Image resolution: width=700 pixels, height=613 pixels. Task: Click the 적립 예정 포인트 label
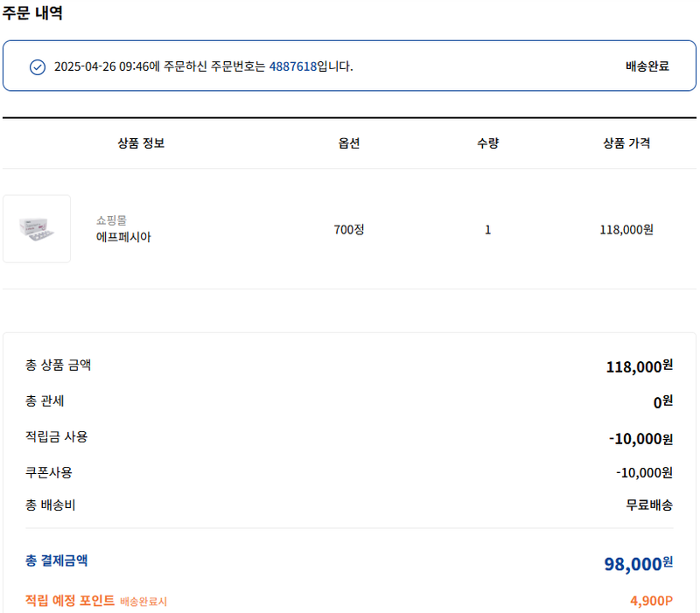pos(70,601)
